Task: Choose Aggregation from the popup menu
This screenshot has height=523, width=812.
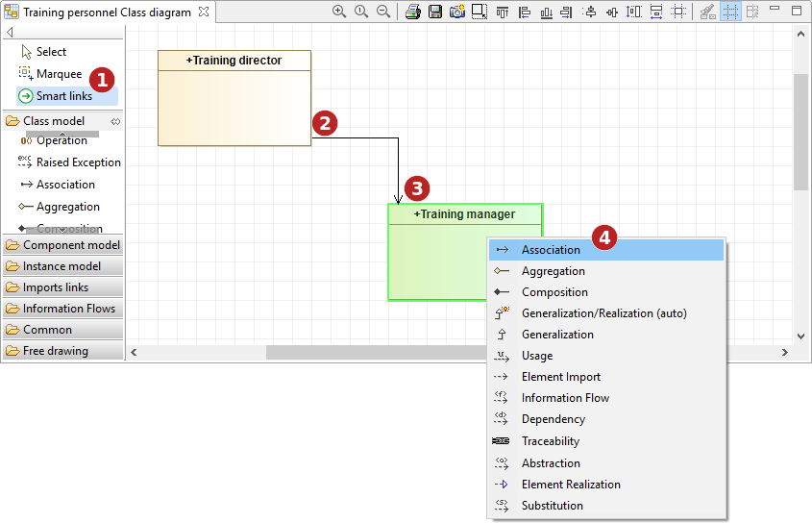Action: click(606, 271)
